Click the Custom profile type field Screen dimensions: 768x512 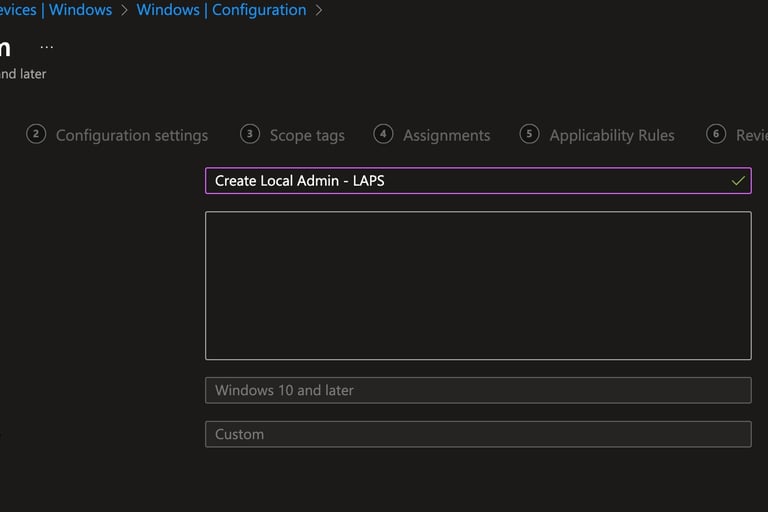[478, 434]
